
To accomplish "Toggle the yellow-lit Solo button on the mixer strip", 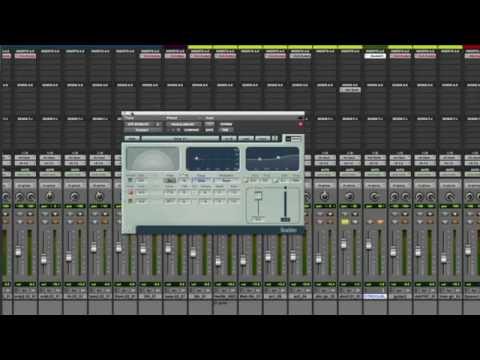I will [345, 221].
